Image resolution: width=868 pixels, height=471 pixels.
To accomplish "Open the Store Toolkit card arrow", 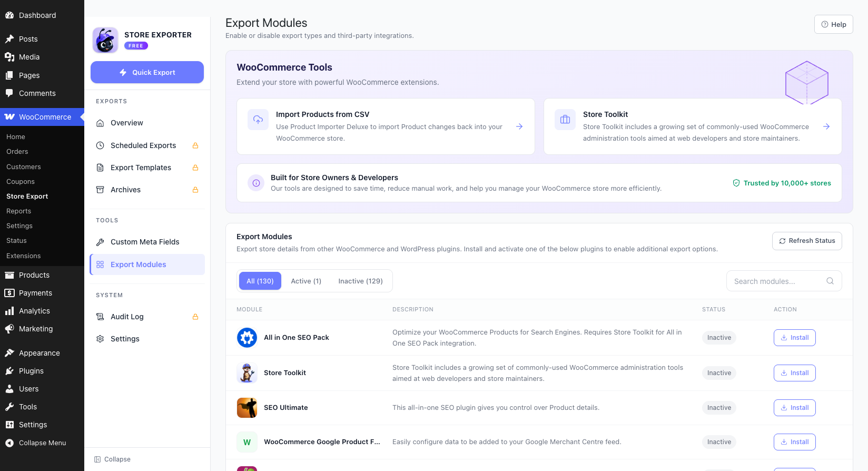I will click(826, 126).
